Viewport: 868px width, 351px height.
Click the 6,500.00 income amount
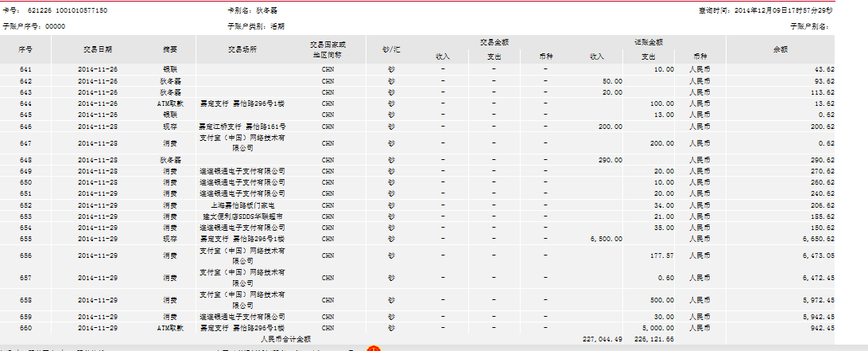(x=606, y=238)
